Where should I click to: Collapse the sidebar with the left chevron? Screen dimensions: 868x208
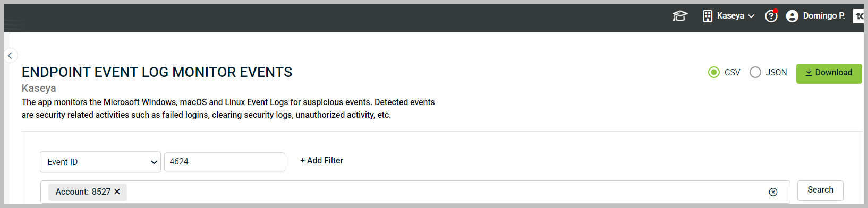(x=10, y=55)
